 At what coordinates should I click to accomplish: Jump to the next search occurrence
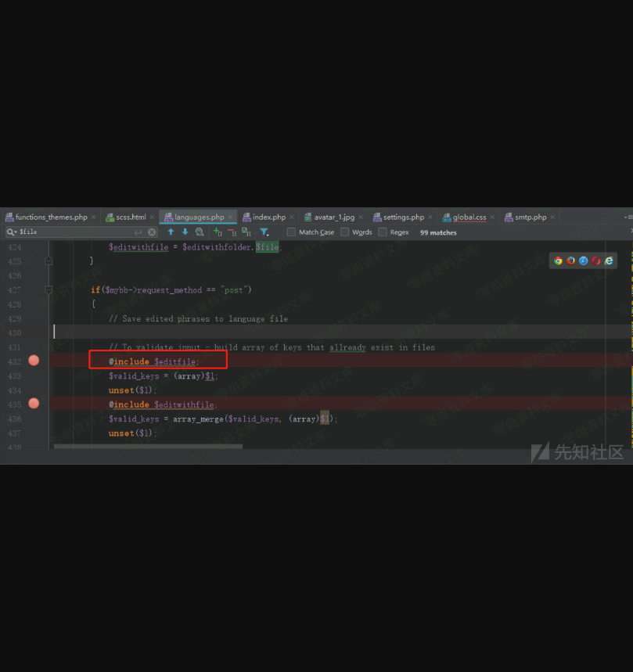point(185,232)
